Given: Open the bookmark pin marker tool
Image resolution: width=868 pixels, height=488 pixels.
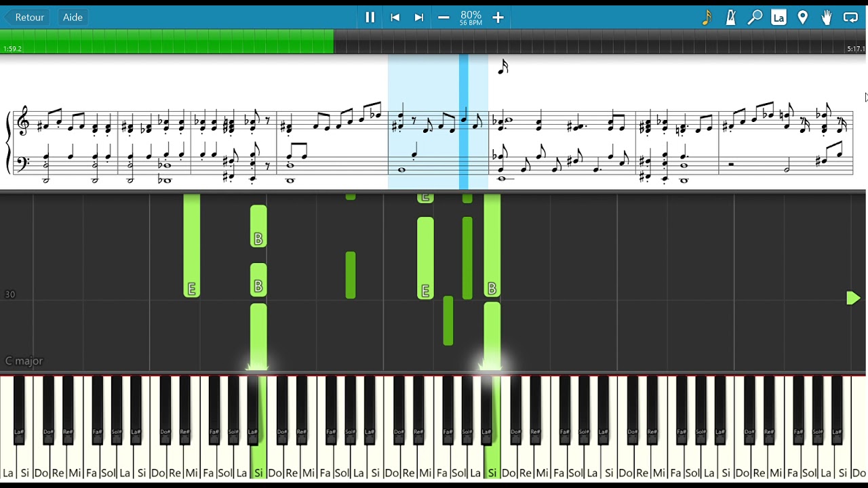Looking at the screenshot, I should [803, 18].
